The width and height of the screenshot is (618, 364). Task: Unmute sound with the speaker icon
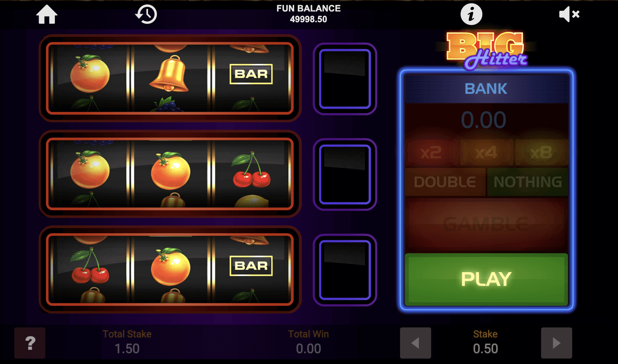click(x=569, y=14)
